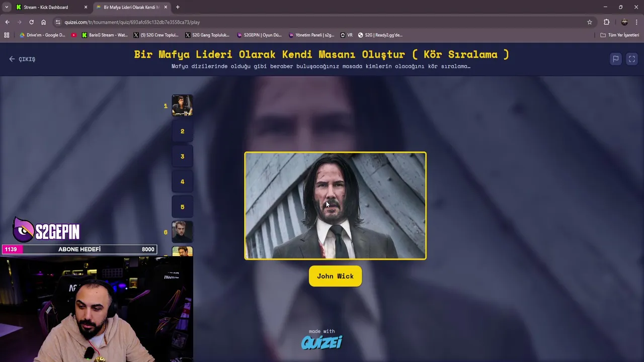Select ranking slot 1 thumbnail
The height and width of the screenshot is (362, 644).
click(x=182, y=106)
